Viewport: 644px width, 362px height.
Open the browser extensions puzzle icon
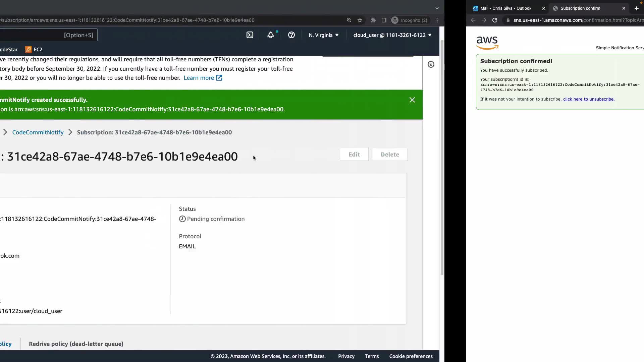pos(373,20)
